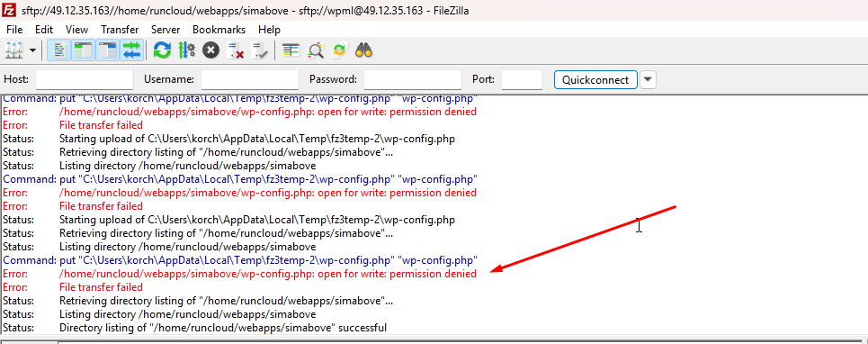Toggle directory comparison
Image resolution: width=868 pixels, height=344 pixels.
point(316,51)
